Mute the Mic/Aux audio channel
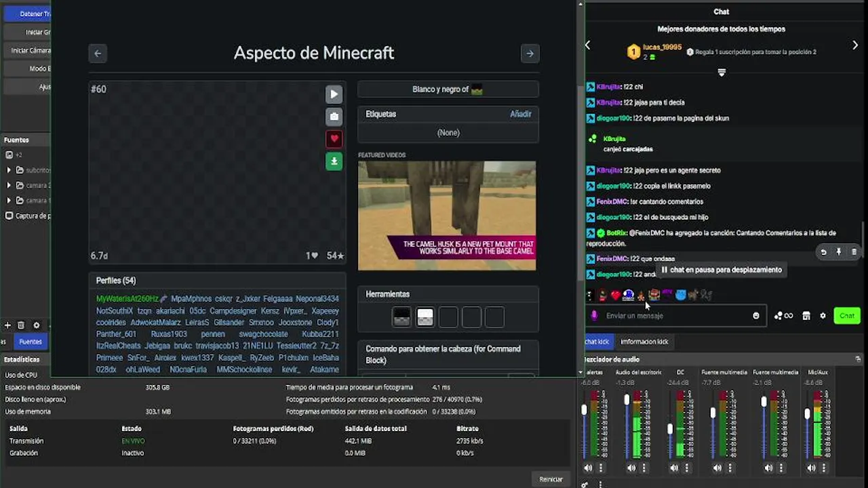The width and height of the screenshot is (868, 488). point(810,468)
